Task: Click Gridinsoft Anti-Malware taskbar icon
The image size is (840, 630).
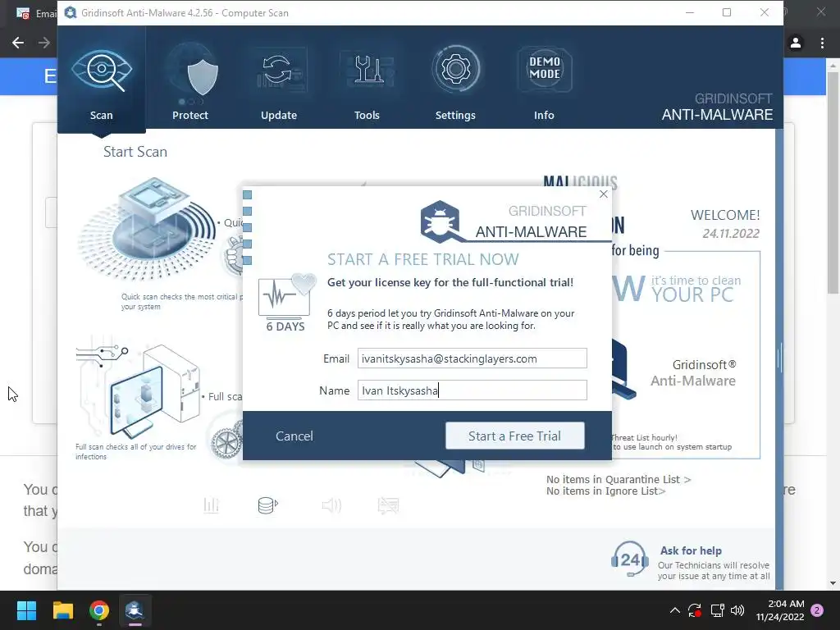Action: 135,610
